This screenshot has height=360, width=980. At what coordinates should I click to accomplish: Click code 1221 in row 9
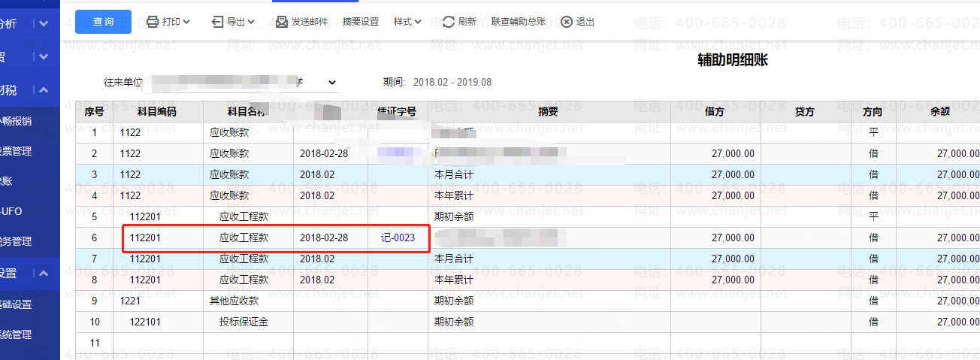(x=130, y=301)
